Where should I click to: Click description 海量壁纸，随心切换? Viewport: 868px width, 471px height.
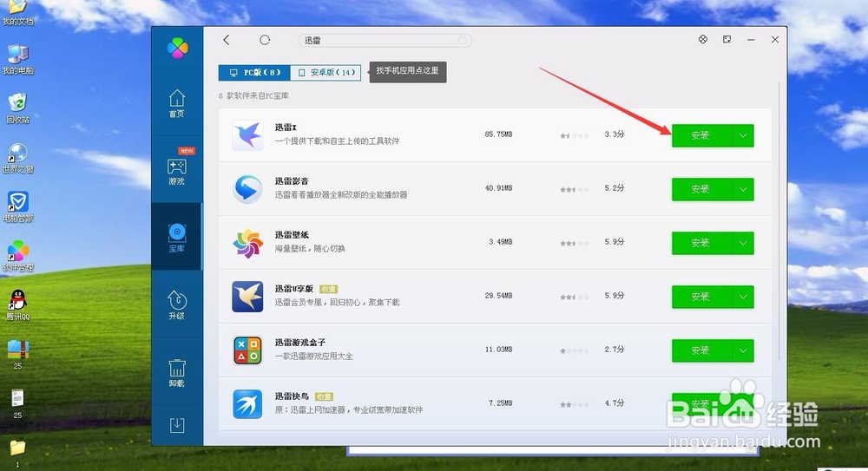(310, 248)
